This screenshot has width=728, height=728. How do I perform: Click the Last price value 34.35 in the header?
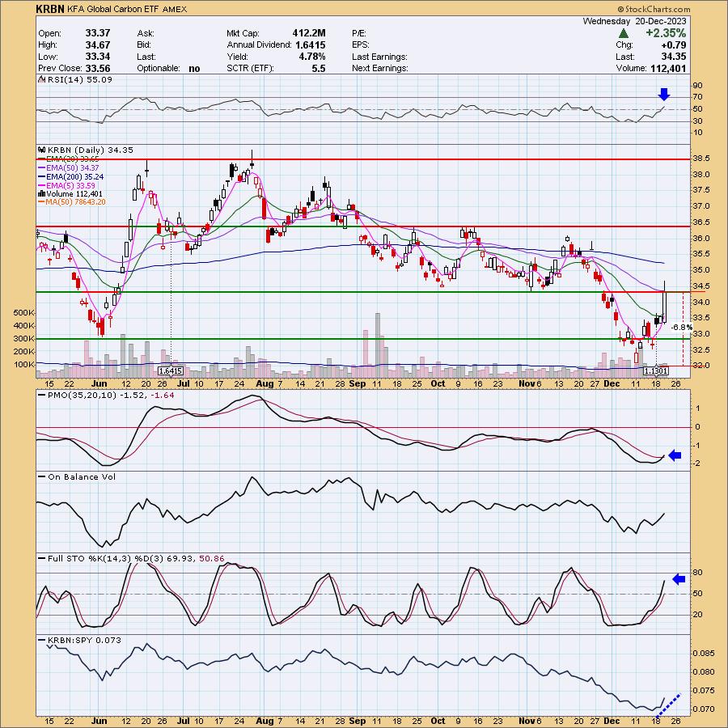point(673,57)
